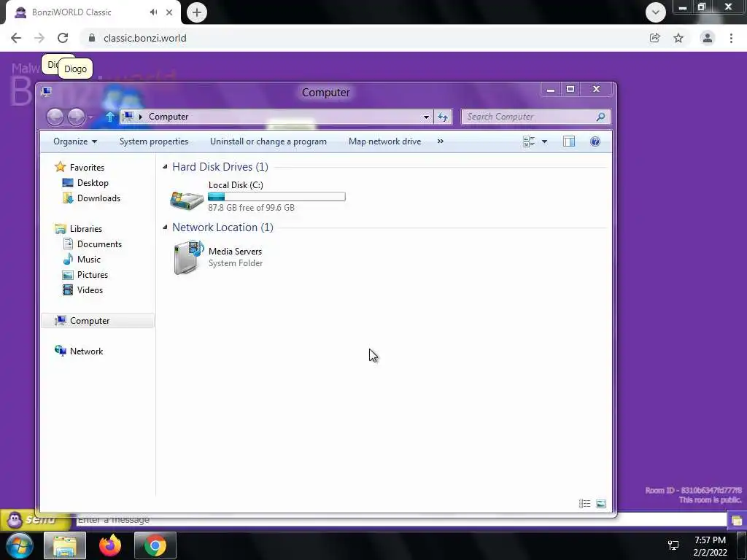Click the Explorer forward navigation button

point(76,117)
